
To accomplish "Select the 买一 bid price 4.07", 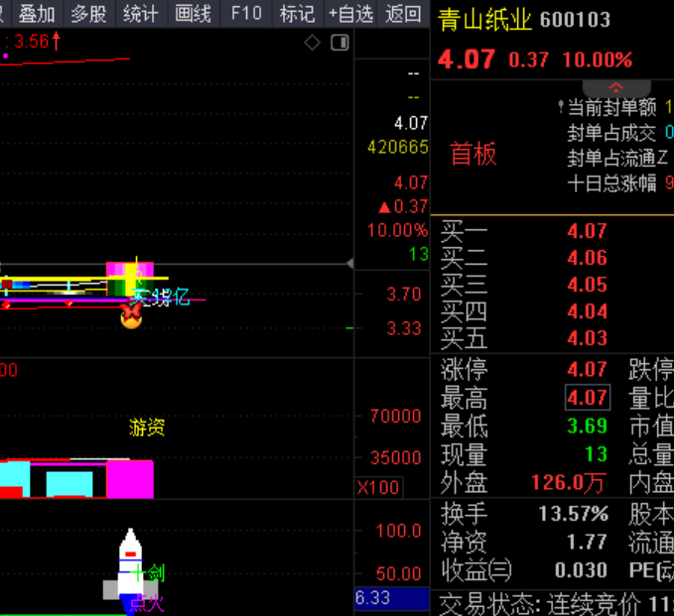I will [588, 231].
